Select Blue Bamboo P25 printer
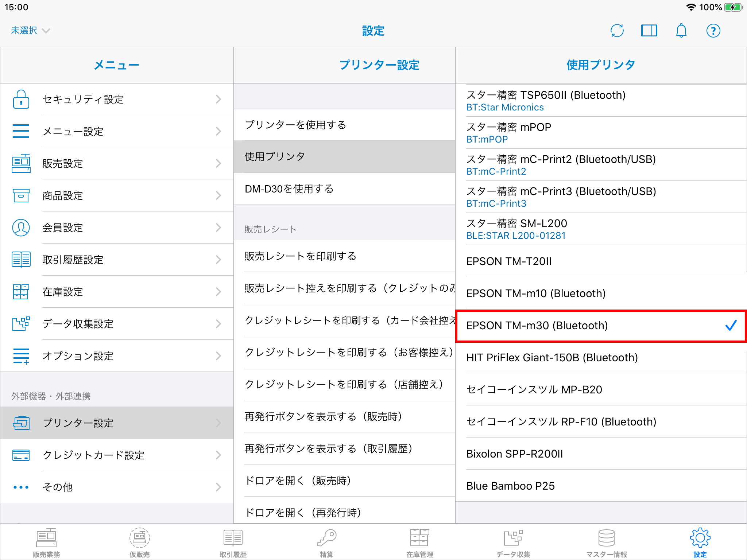747x560 pixels. point(601,486)
